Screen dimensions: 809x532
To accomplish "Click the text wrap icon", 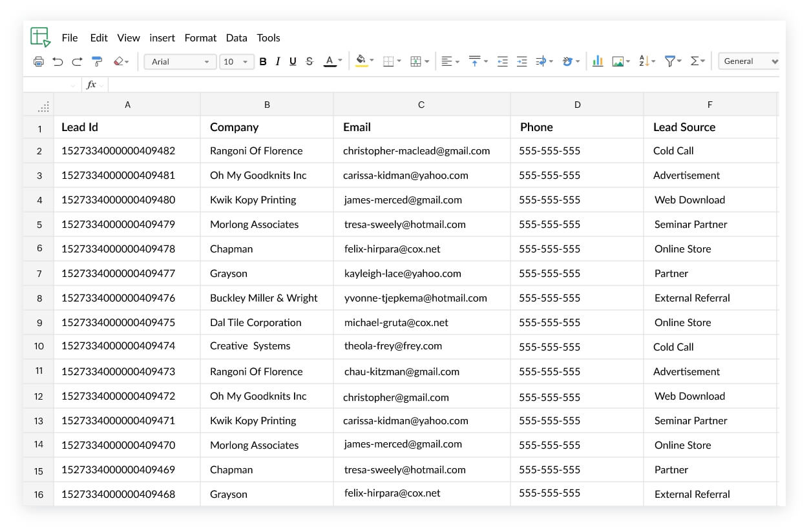I will pos(541,62).
